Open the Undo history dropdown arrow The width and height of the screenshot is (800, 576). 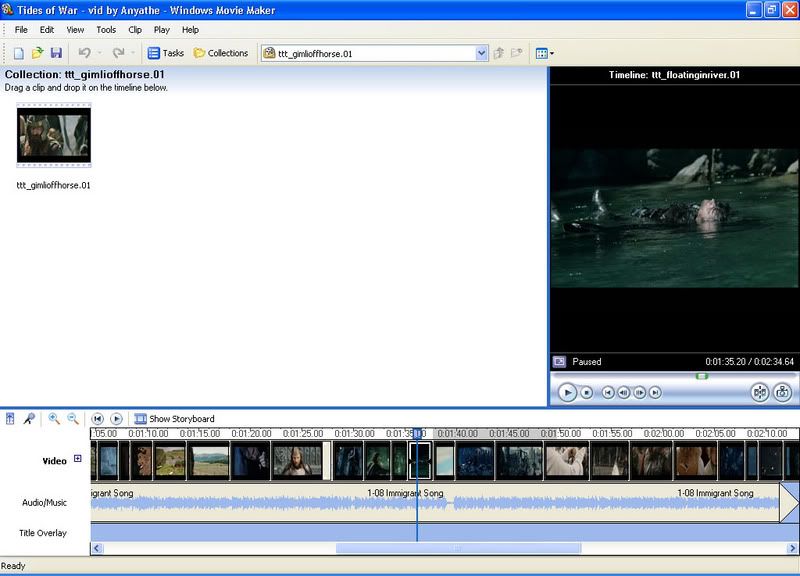click(x=99, y=53)
